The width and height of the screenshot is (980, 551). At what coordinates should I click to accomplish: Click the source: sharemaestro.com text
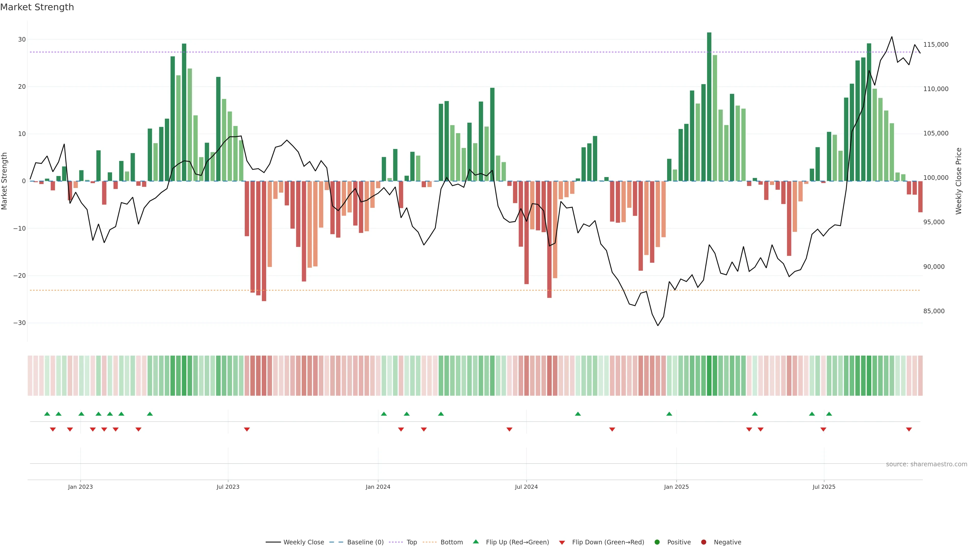tap(926, 464)
